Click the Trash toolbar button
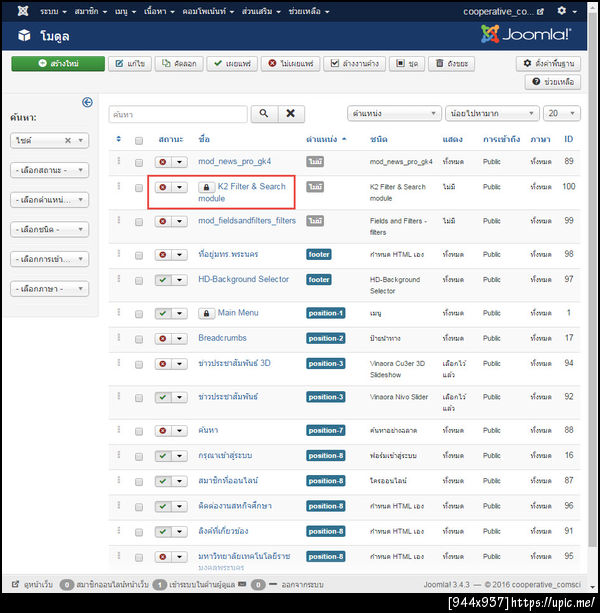The height and width of the screenshot is (613, 600). click(451, 63)
